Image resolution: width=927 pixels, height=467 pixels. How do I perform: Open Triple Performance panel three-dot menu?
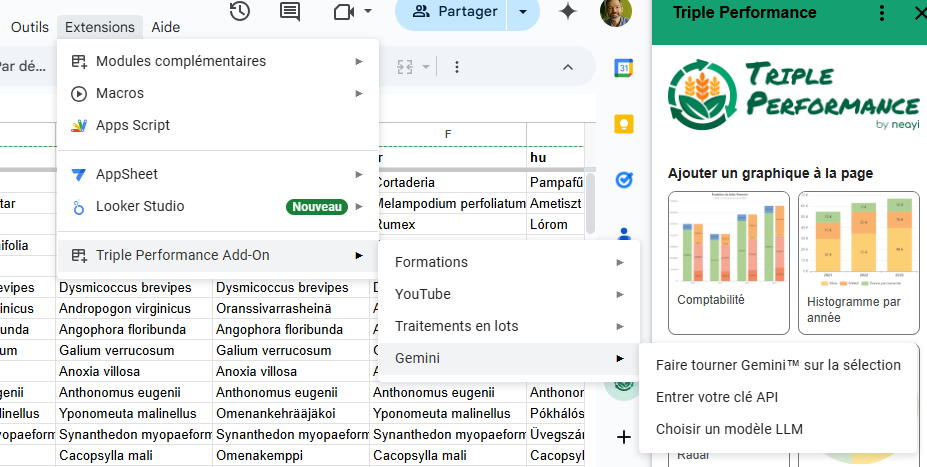click(x=881, y=13)
